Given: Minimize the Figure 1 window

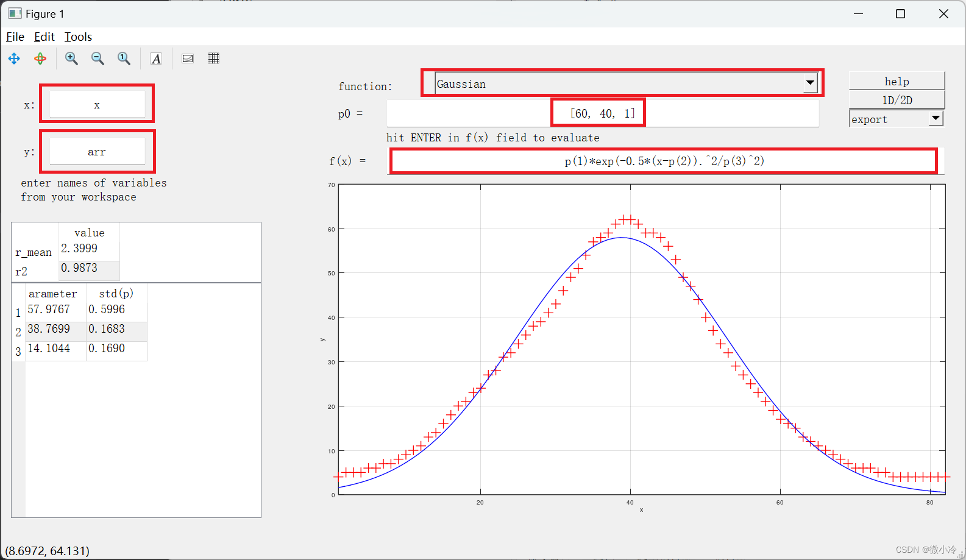Looking at the screenshot, I should tap(858, 13).
